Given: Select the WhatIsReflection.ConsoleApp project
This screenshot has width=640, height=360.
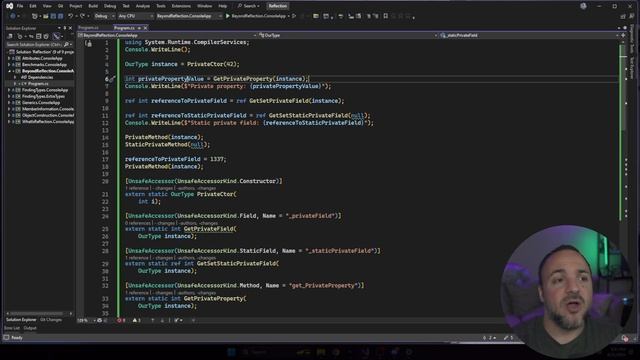Looking at the screenshot, I should pos(48,122).
